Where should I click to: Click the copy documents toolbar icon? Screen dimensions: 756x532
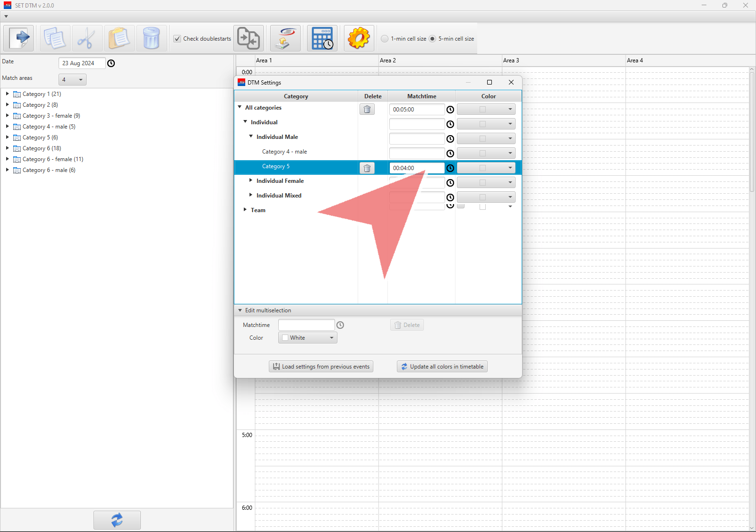pos(55,38)
